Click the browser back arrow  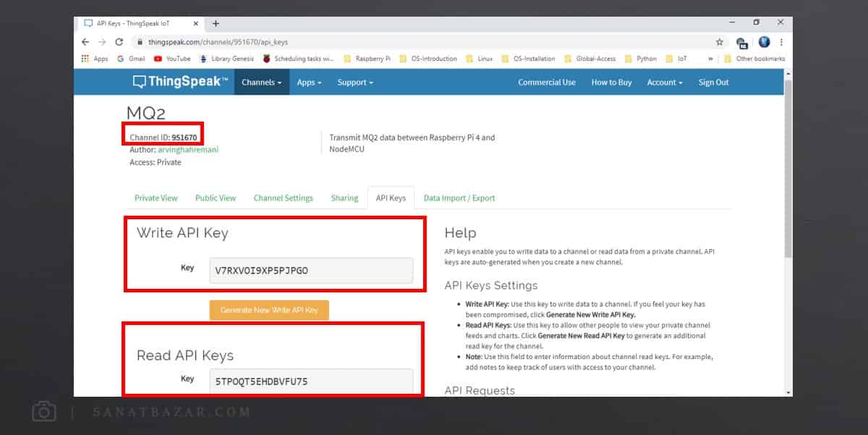[x=86, y=42]
